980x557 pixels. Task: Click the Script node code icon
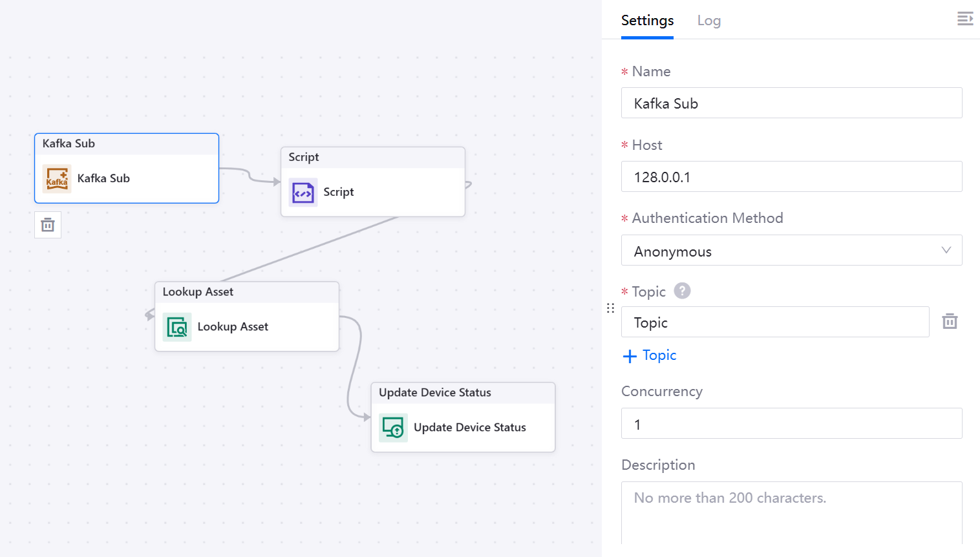point(303,193)
